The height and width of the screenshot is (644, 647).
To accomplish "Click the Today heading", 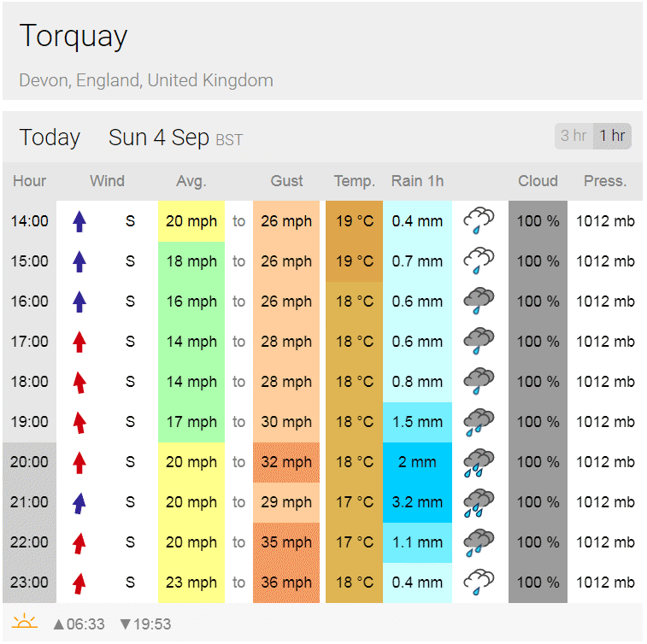I will click(50, 138).
